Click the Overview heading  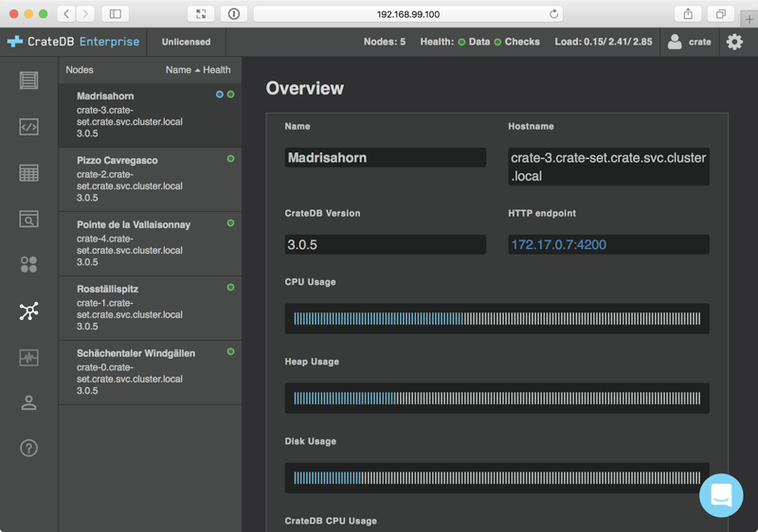[304, 88]
